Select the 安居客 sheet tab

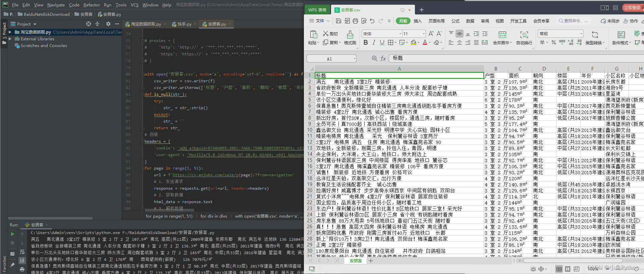pos(356,261)
